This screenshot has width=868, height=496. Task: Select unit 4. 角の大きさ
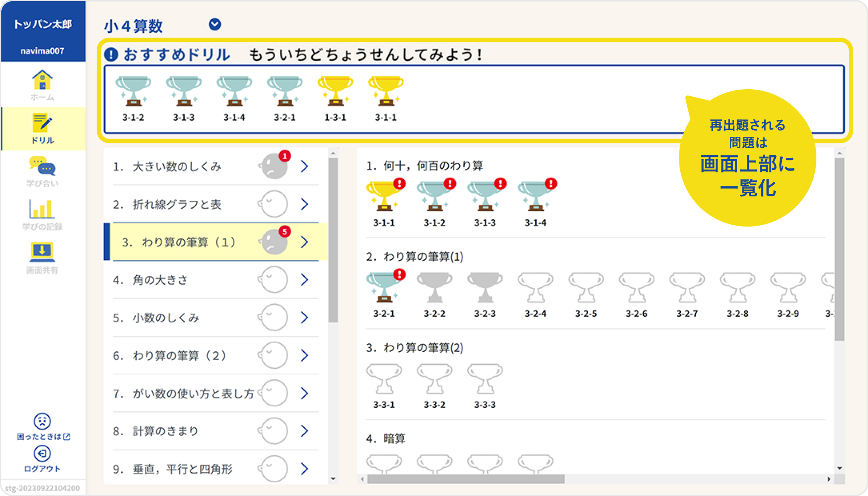point(216,279)
